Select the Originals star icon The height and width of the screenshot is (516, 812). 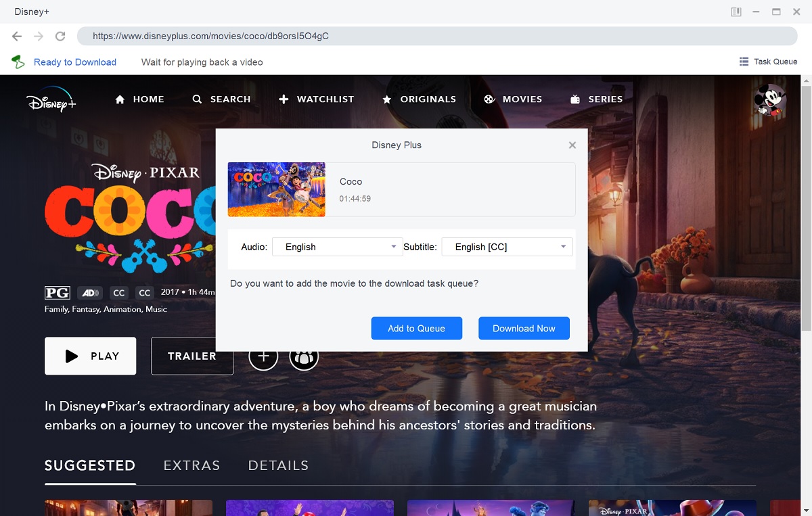click(x=386, y=99)
